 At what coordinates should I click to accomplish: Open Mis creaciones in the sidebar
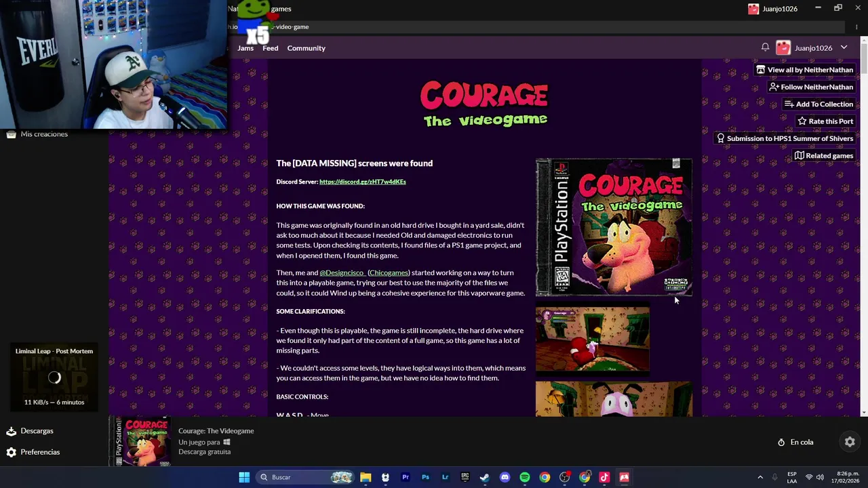click(44, 134)
